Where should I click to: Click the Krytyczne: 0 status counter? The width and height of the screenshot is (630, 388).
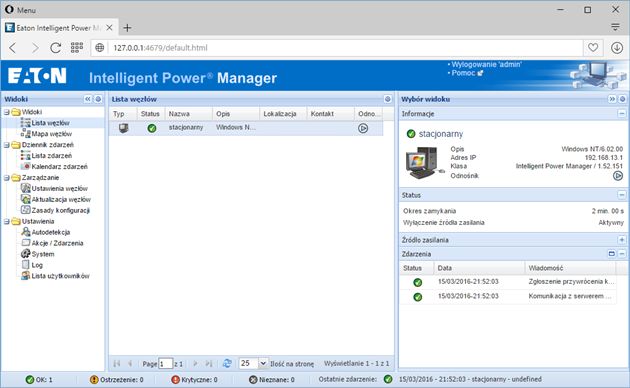coord(194,380)
